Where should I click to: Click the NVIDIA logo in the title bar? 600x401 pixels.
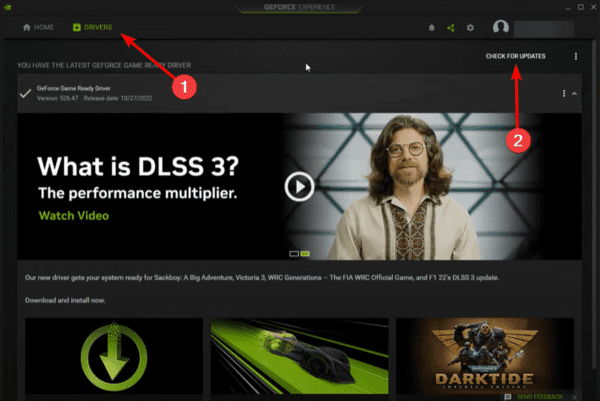[7, 7]
